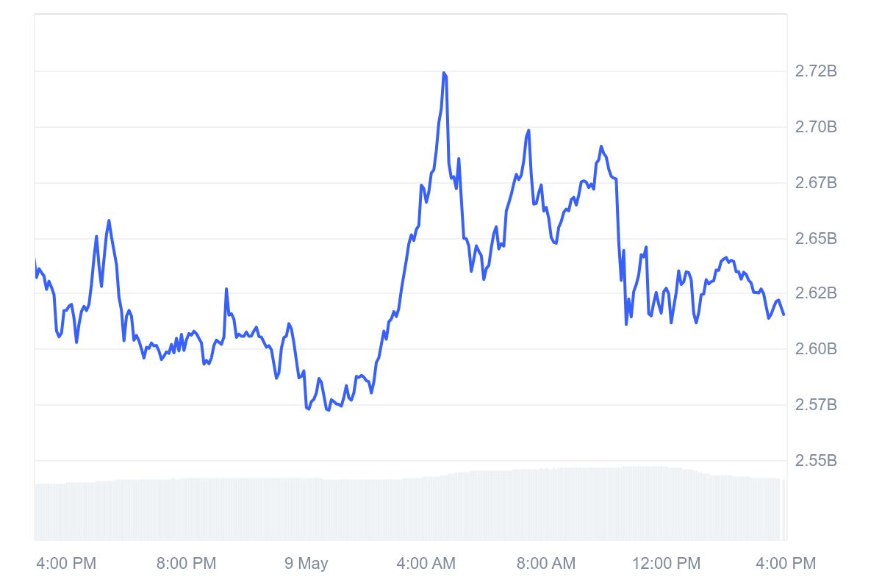Click the line's left starting point
Screen dimensions: 882x588
coord(35,261)
